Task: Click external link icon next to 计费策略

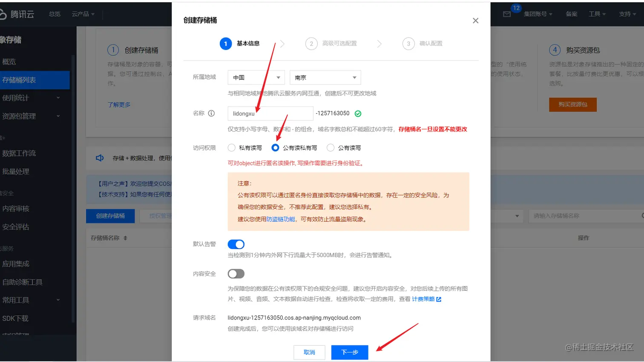Action: [439, 299]
